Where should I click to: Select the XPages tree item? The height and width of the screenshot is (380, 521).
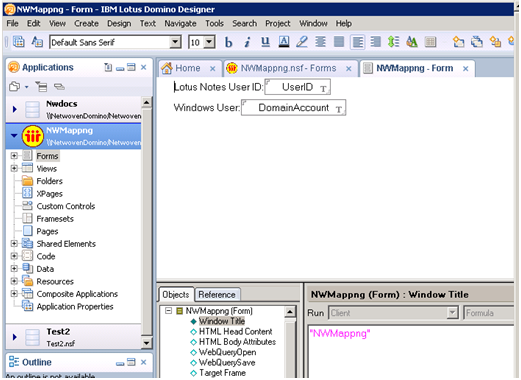(49, 194)
